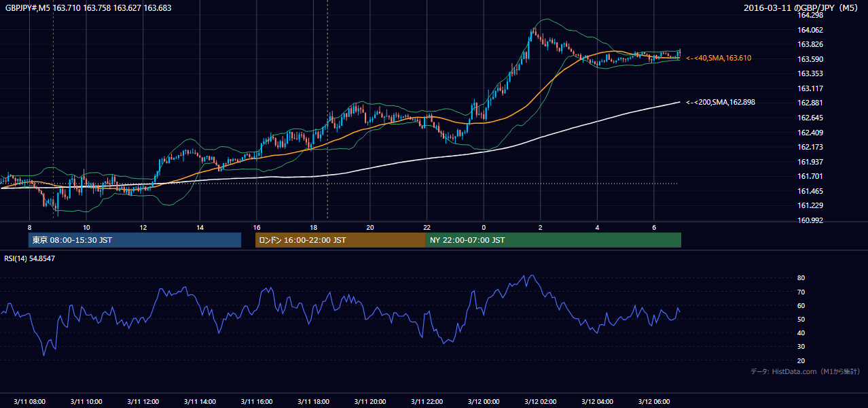Click price axis label 163.117
The image size is (868, 408).
click(x=810, y=88)
